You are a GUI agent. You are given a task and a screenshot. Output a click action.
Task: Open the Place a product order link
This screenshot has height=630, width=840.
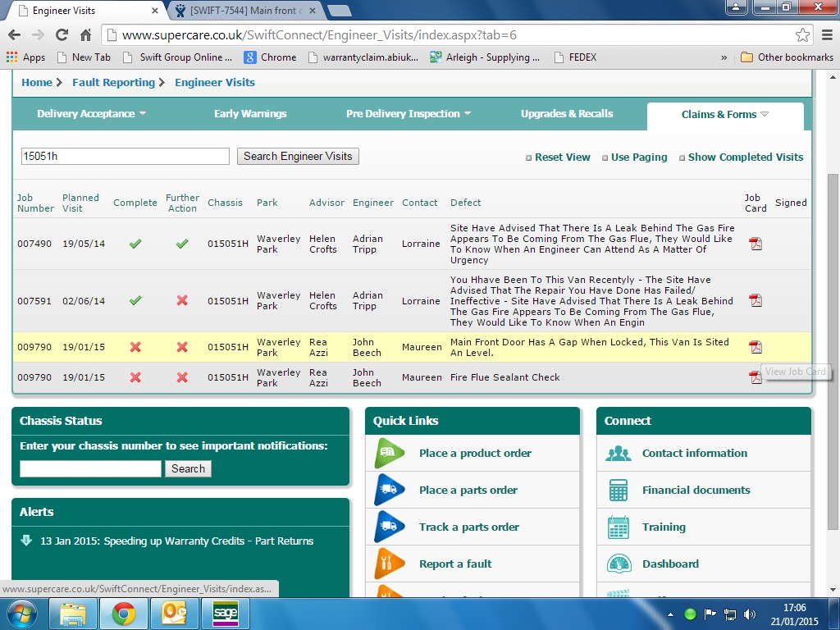point(475,453)
